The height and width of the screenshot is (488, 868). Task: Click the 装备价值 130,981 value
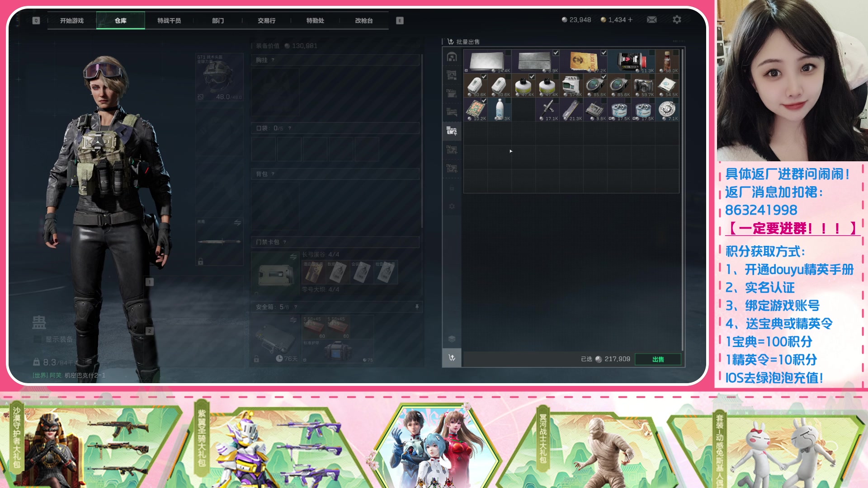point(287,46)
